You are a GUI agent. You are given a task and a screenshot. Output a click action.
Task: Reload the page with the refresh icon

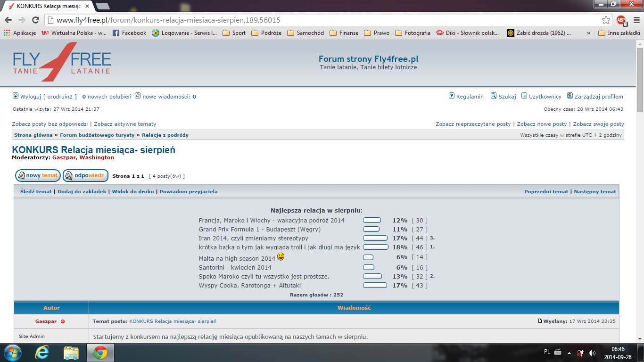click(x=35, y=20)
